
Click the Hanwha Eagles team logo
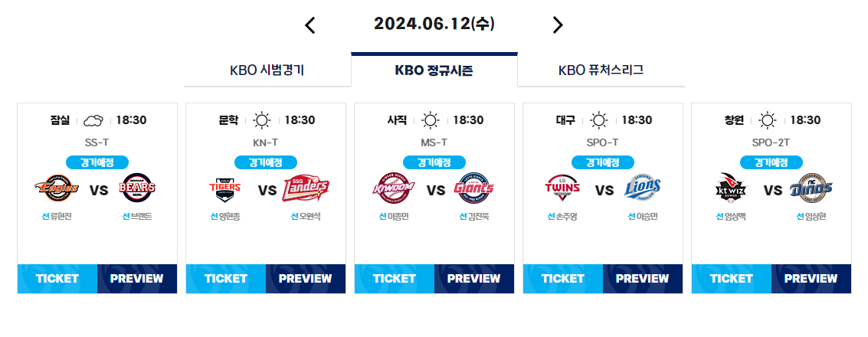coord(57,189)
